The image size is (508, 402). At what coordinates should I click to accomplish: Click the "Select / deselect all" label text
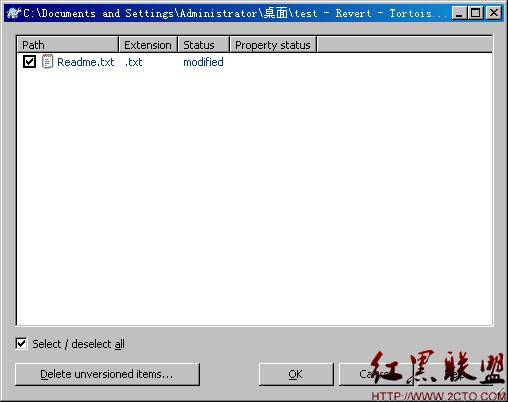78,344
